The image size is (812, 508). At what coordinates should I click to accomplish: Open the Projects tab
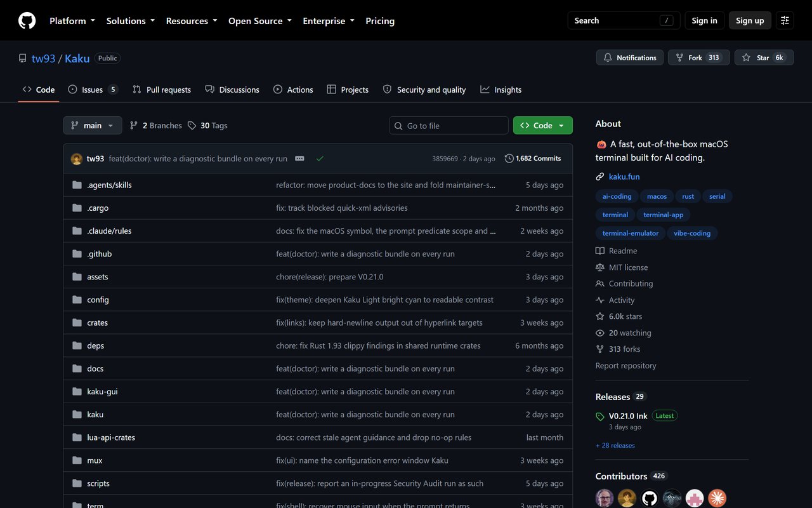point(348,90)
